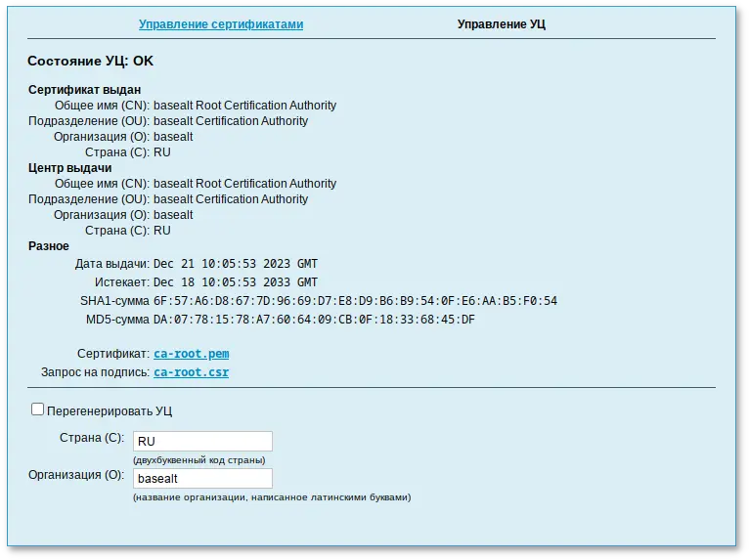Click the MD5-сумма fingerprint value
749x560 pixels.
(x=314, y=320)
